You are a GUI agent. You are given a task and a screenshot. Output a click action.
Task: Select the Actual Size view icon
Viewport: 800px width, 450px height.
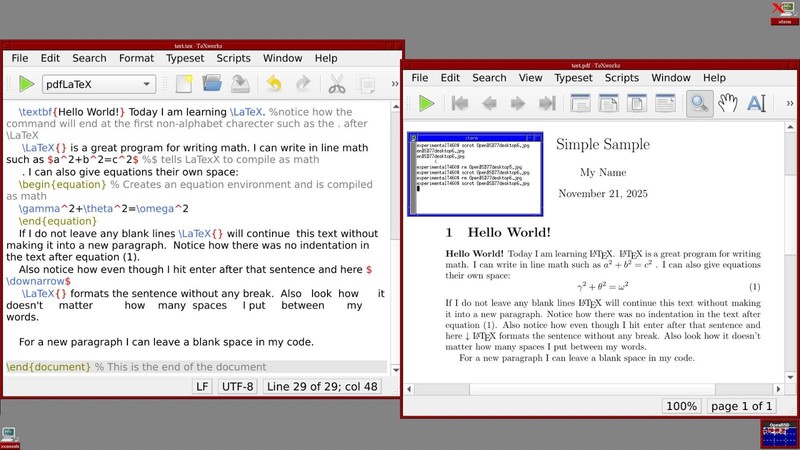pos(580,104)
